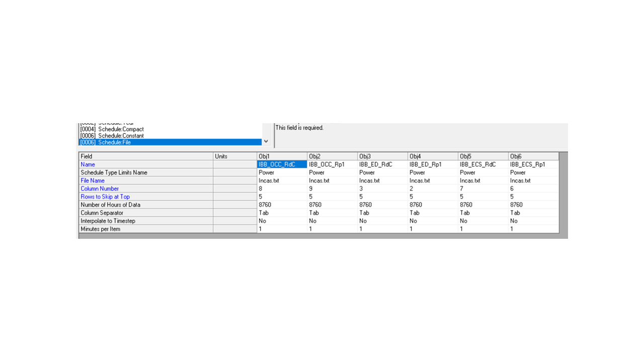The image size is (644, 362).
Task: Click the Column Number field label
Action: [146, 189]
